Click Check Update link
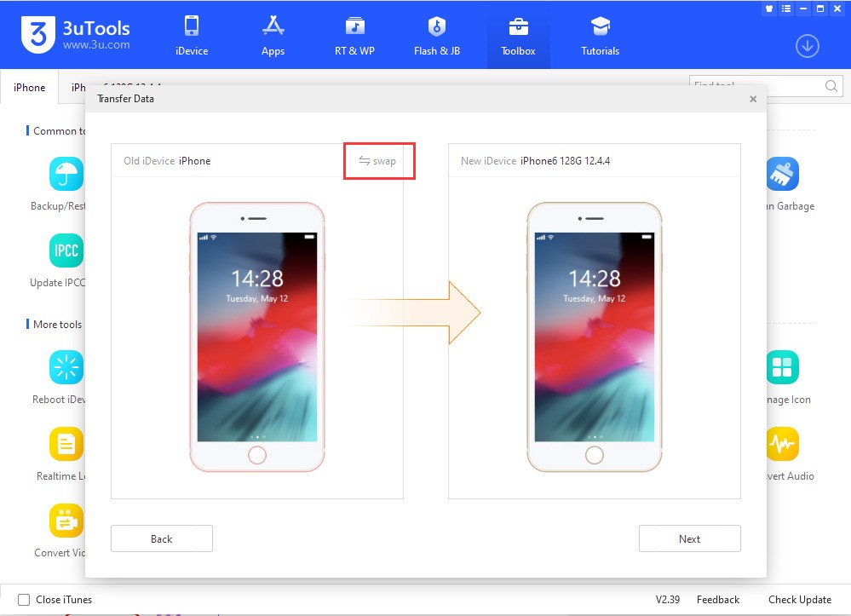 pos(799,599)
